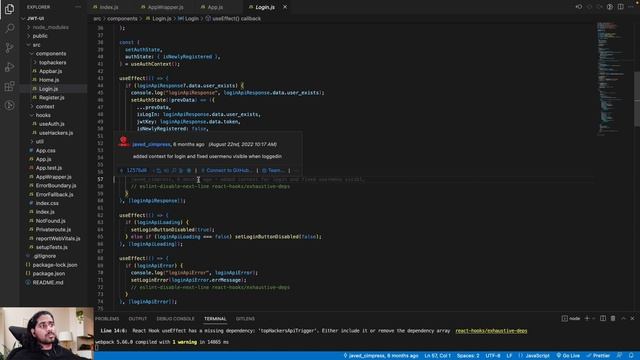
Task: Open the PROBLEMS panel tab
Action: tap(107, 318)
